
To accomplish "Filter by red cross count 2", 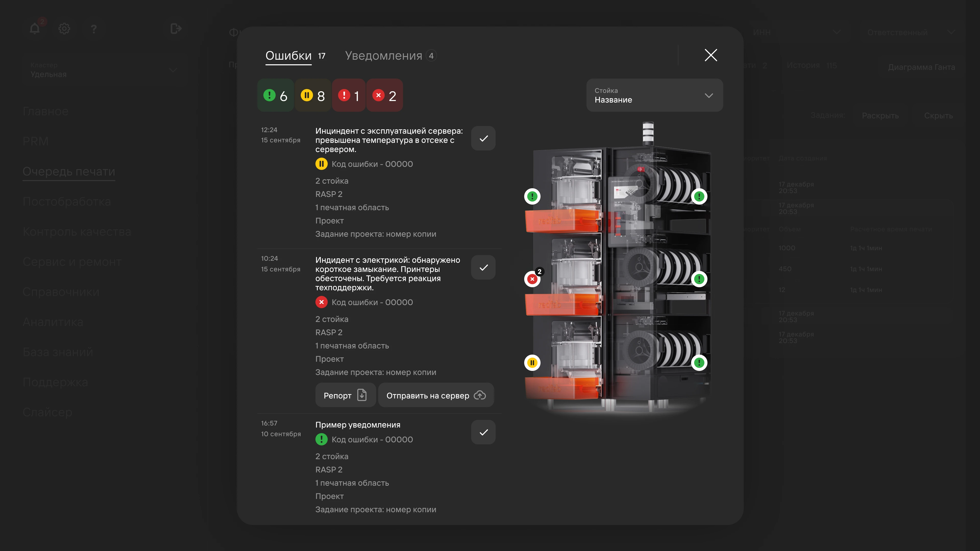I will click(x=385, y=95).
